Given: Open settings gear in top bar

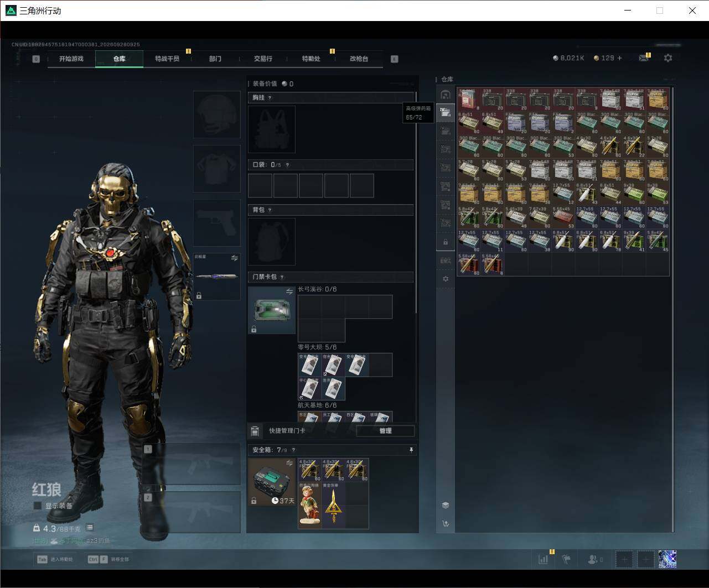Looking at the screenshot, I should tap(668, 58).
